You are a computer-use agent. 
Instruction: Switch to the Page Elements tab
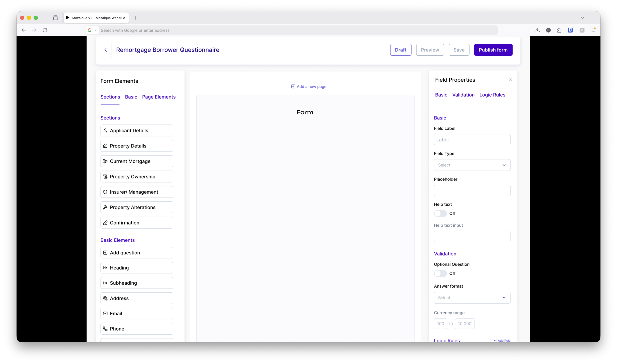pos(159,97)
